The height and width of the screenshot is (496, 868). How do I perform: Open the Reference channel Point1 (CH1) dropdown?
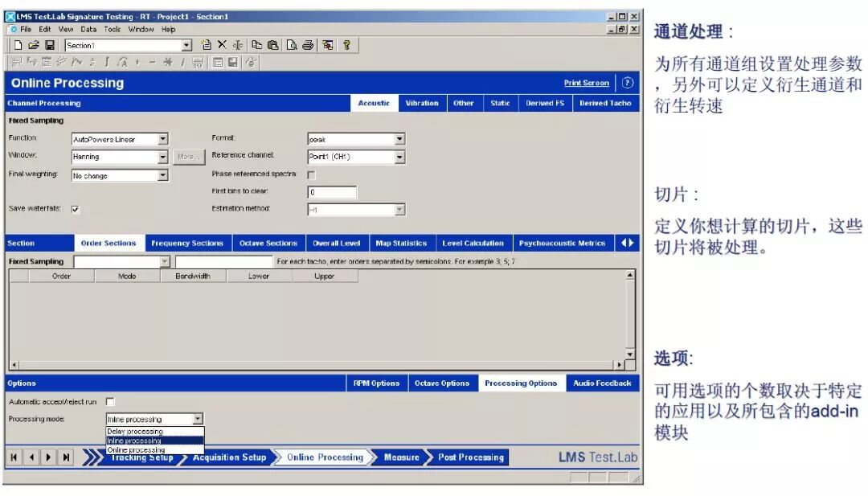[399, 158]
